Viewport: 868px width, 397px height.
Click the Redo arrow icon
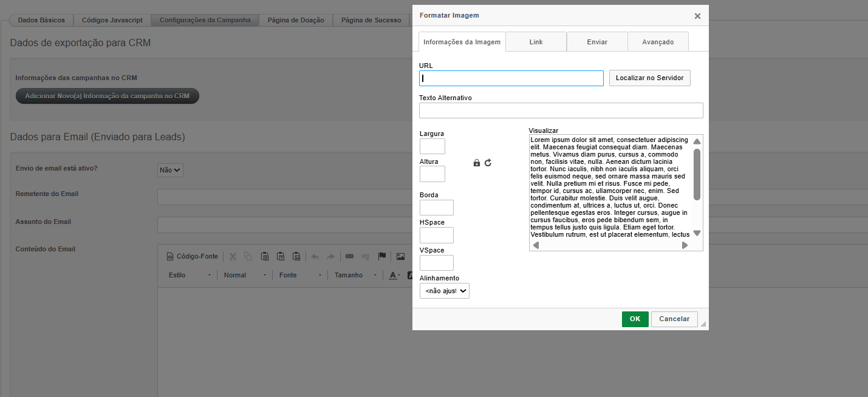[x=330, y=257]
